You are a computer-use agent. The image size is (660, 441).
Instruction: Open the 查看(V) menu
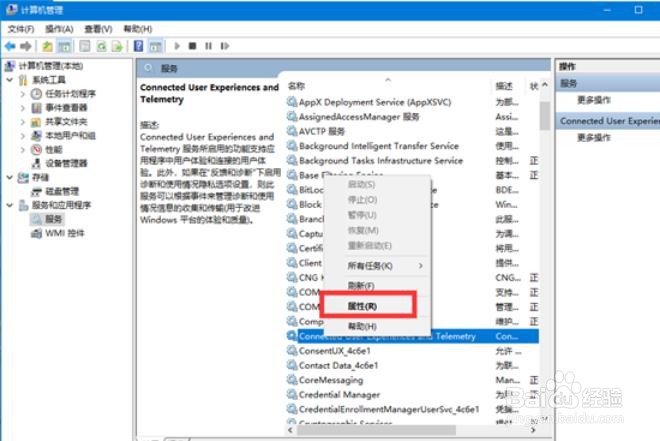point(98,29)
